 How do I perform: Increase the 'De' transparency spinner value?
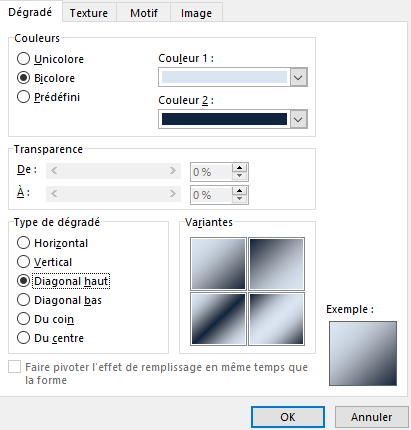239,168
